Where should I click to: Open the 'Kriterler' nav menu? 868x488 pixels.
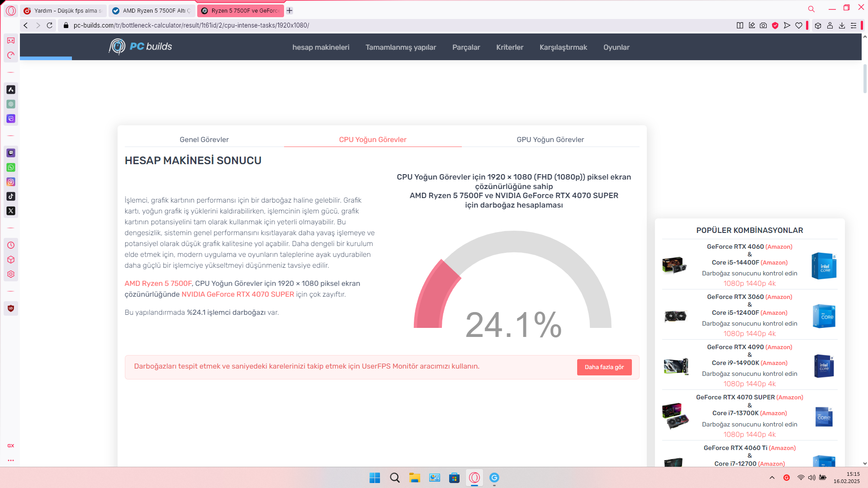point(510,47)
